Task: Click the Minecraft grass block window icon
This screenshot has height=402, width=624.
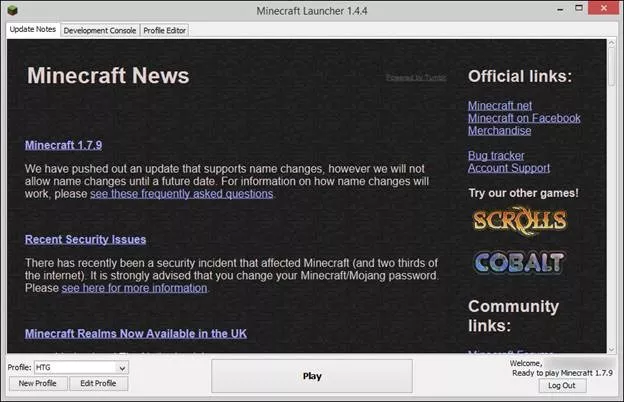Action: pos(12,10)
